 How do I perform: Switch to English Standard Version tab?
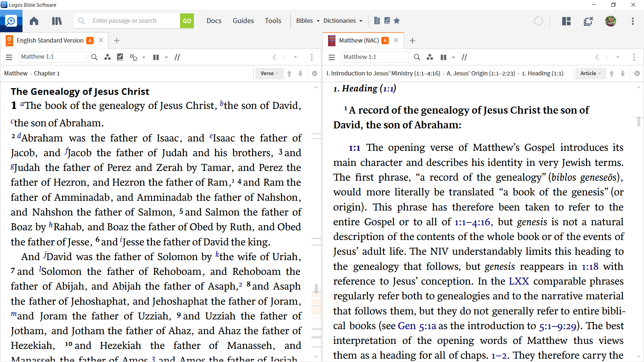pos(50,41)
